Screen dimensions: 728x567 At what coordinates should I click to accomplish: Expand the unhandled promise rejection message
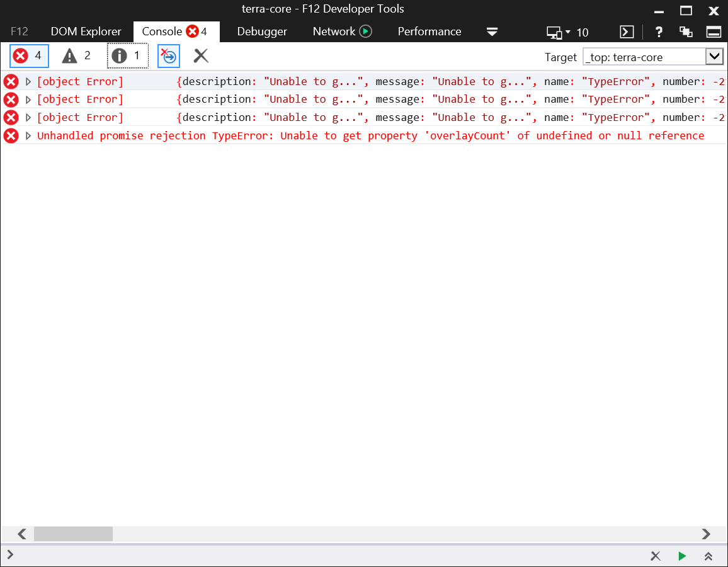[27, 135]
